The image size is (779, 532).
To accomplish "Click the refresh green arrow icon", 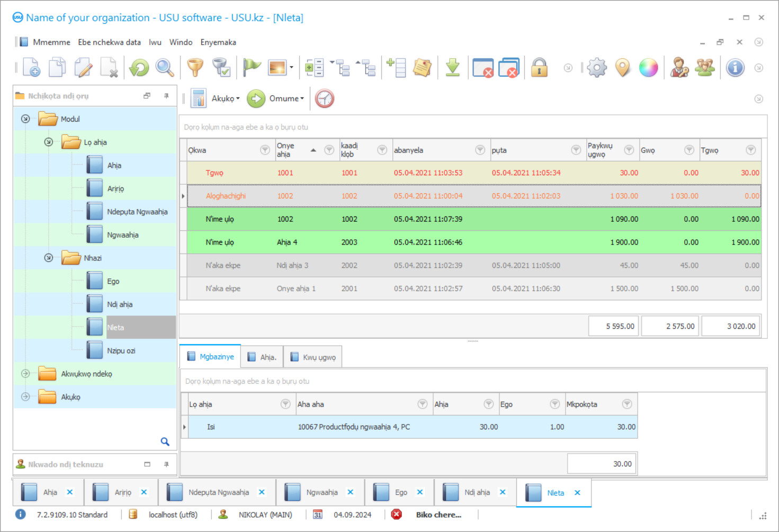I will (139, 68).
